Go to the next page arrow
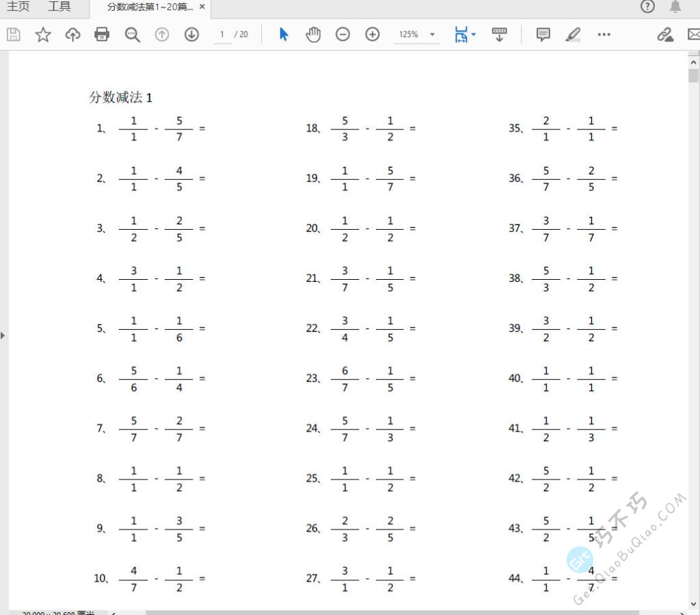The image size is (700, 615). click(191, 35)
